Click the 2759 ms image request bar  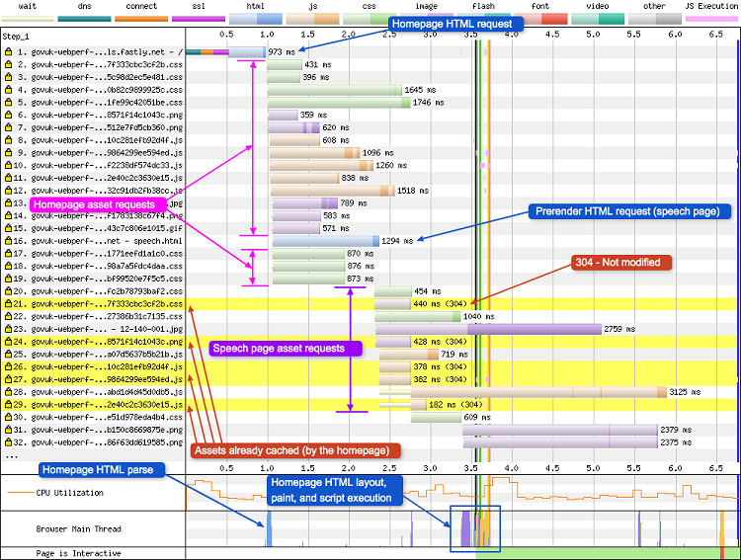534,329
